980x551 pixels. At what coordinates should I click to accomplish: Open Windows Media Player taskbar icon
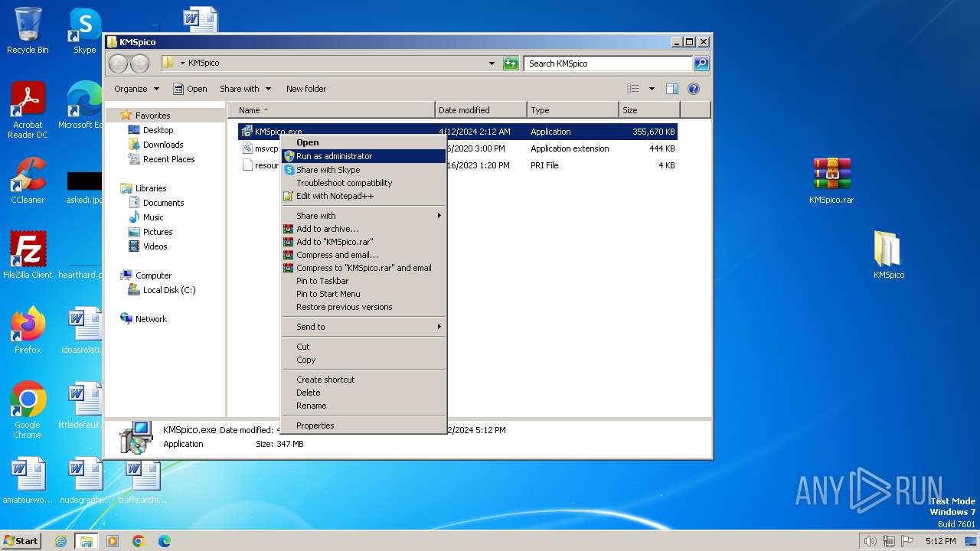(x=113, y=541)
